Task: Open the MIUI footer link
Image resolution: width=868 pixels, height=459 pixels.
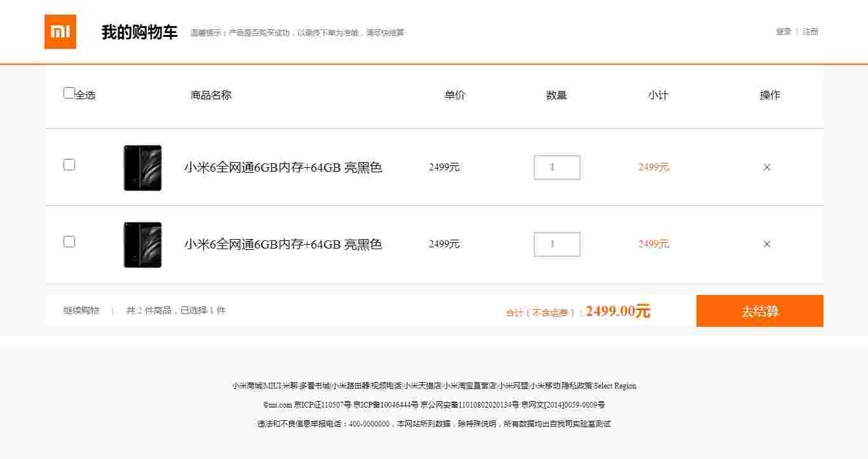Action: pyautogui.click(x=273, y=386)
